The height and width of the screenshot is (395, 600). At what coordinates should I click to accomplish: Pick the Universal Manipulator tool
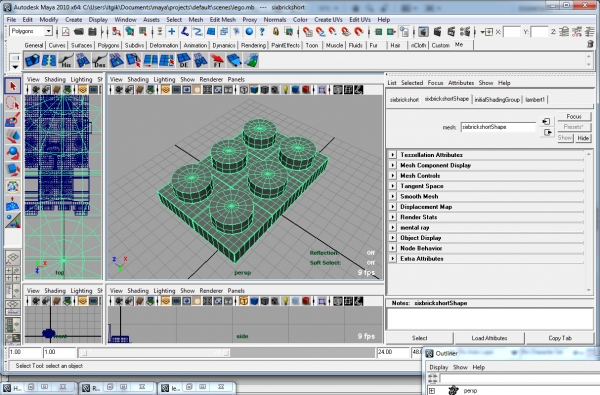tap(13, 187)
